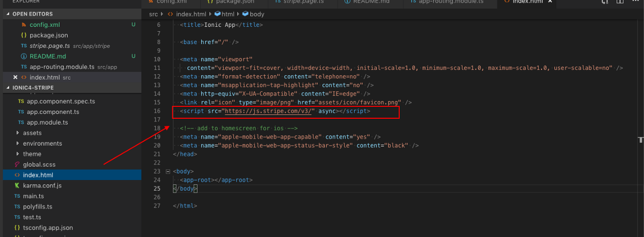Click the U status badge on README.md row
This screenshot has height=237, width=644.
[133, 56]
